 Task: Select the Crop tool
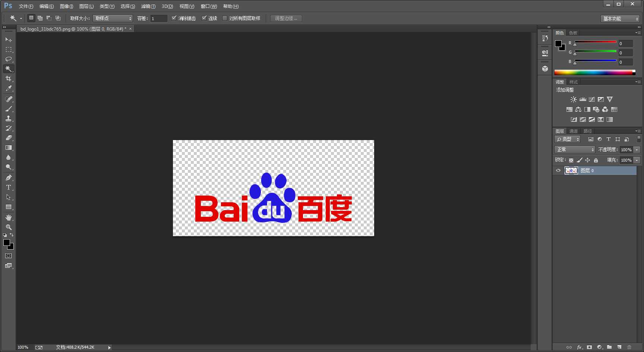[x=9, y=78]
